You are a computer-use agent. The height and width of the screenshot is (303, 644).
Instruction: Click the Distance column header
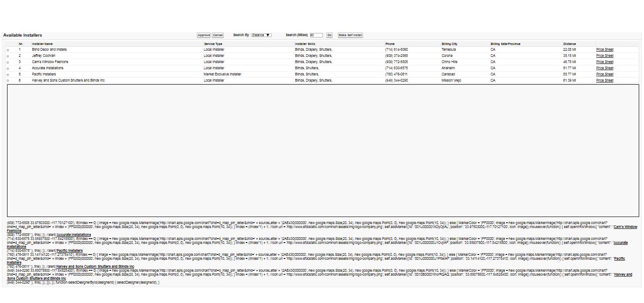pyautogui.click(x=570, y=44)
